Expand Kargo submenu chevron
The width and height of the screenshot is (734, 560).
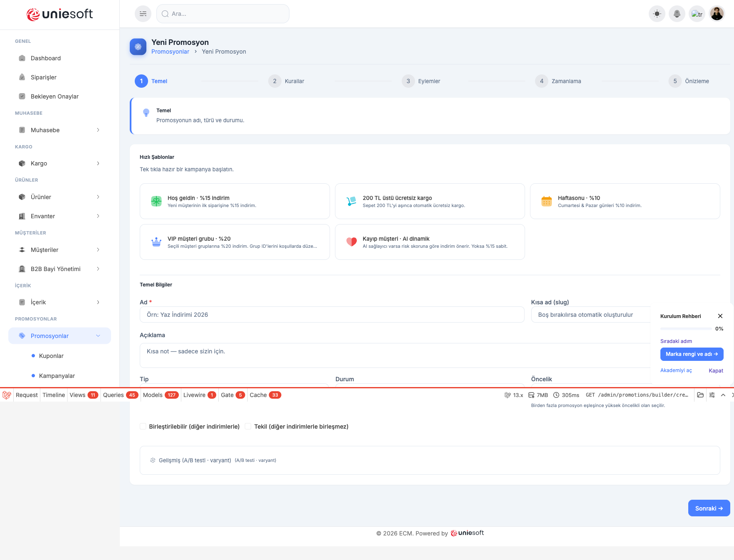98,163
